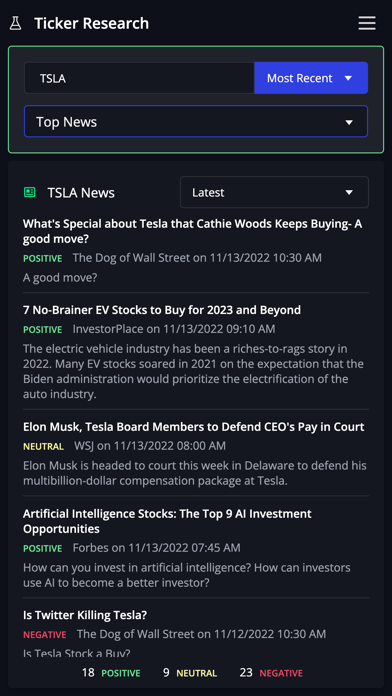392x696 pixels.
Task: Click the Ticker Research title
Action: [x=91, y=23]
